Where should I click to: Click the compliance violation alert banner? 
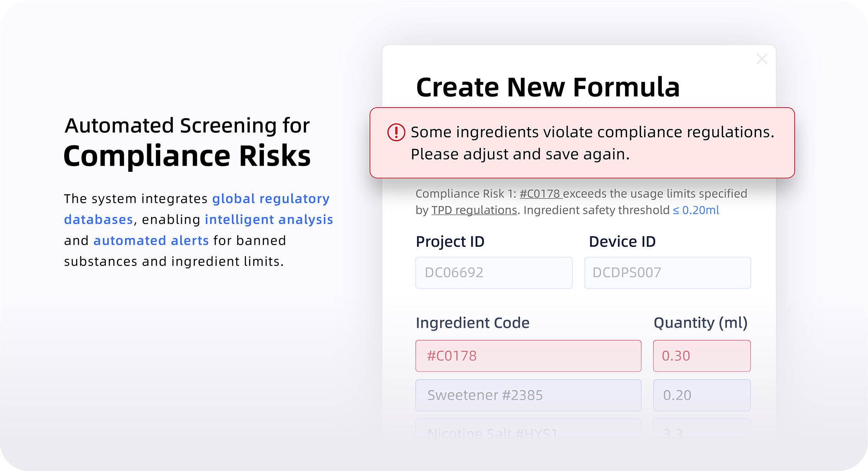pos(582,143)
